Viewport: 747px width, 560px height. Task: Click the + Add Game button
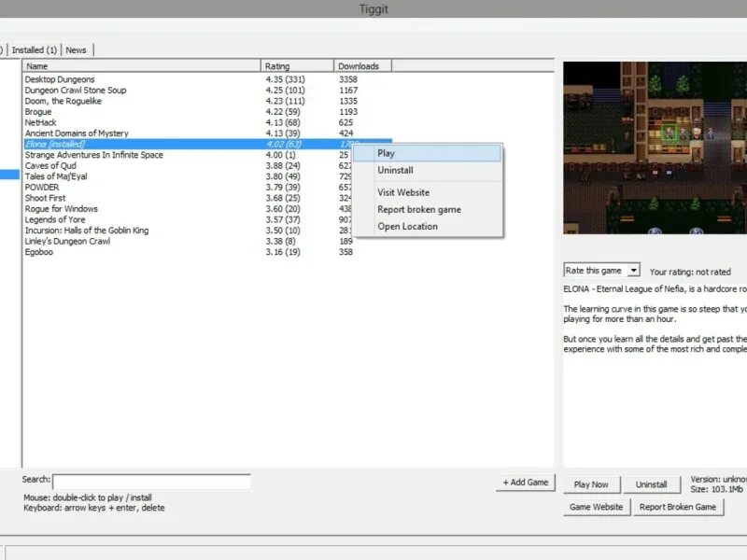[x=526, y=483]
